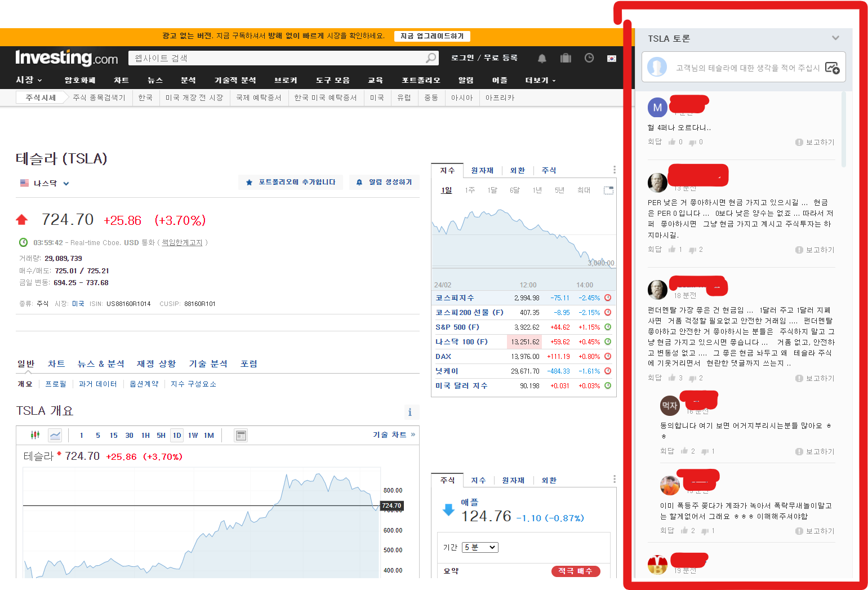The width and height of the screenshot is (868, 590).
Task: Click the TSLA overview info icon
Action: pos(410,412)
